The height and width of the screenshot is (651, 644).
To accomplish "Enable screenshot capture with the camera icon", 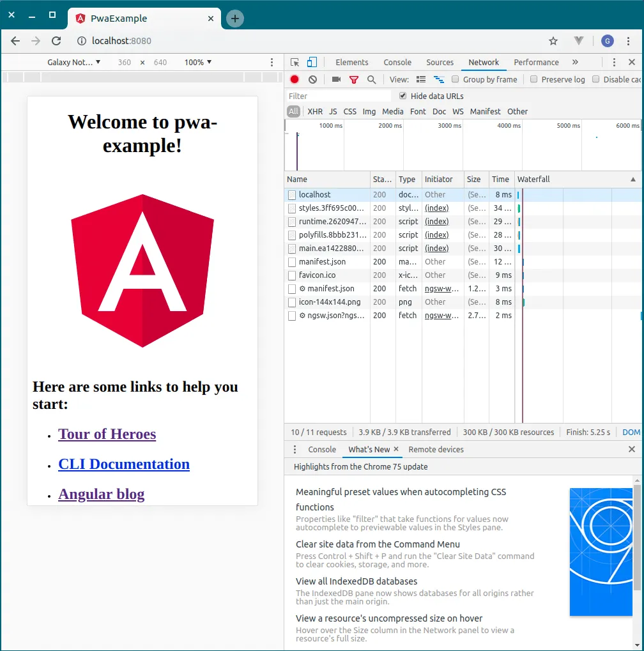I will [334, 79].
